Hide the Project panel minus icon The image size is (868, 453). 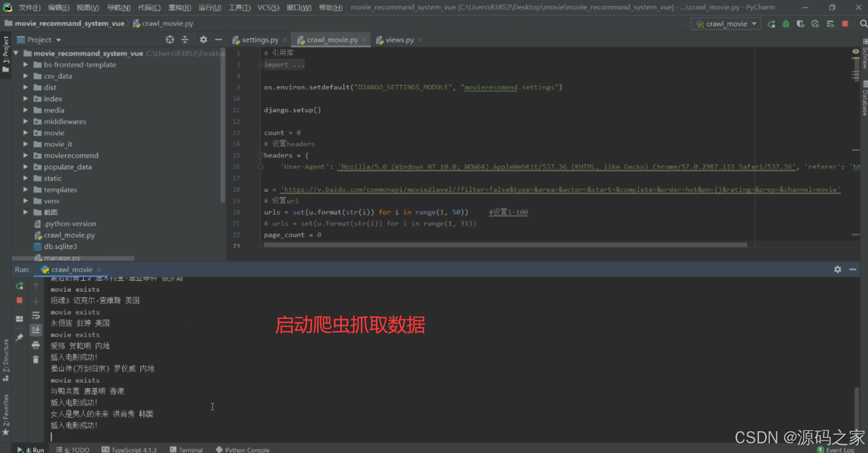point(218,39)
